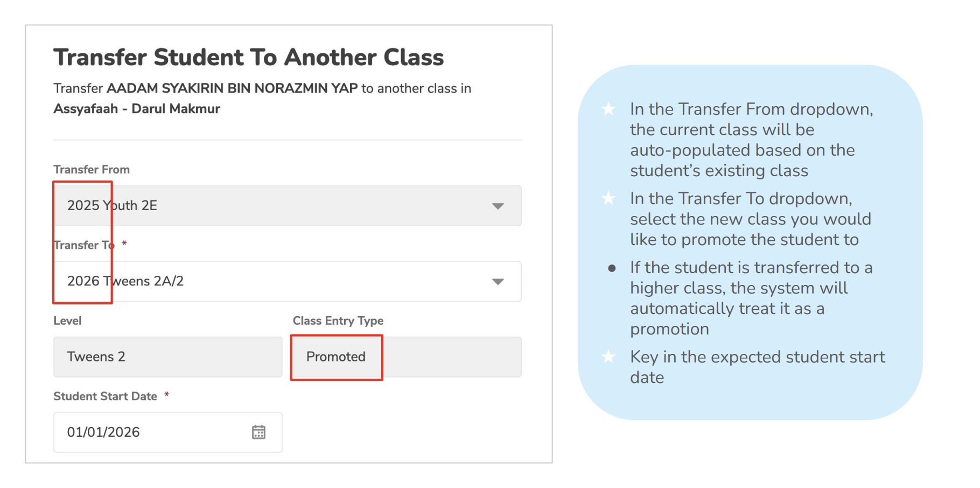
Task: Click the 'Class Entry Type' field label
Action: pyautogui.click(x=338, y=321)
